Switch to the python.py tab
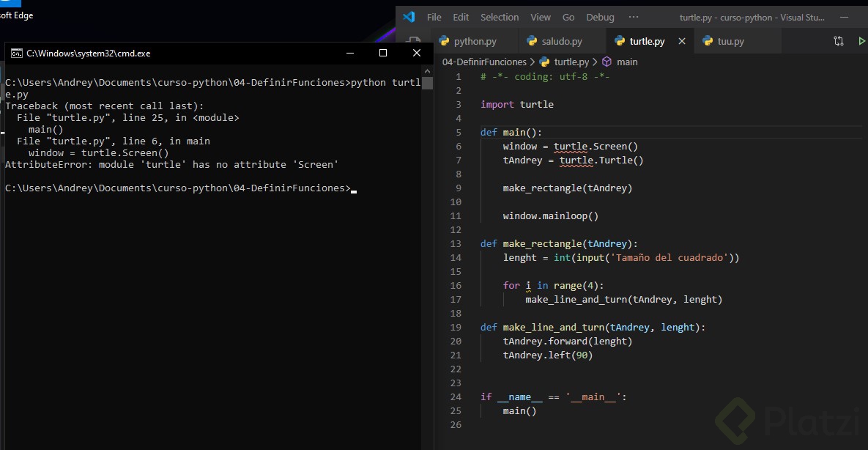This screenshot has height=450, width=868. (x=475, y=41)
